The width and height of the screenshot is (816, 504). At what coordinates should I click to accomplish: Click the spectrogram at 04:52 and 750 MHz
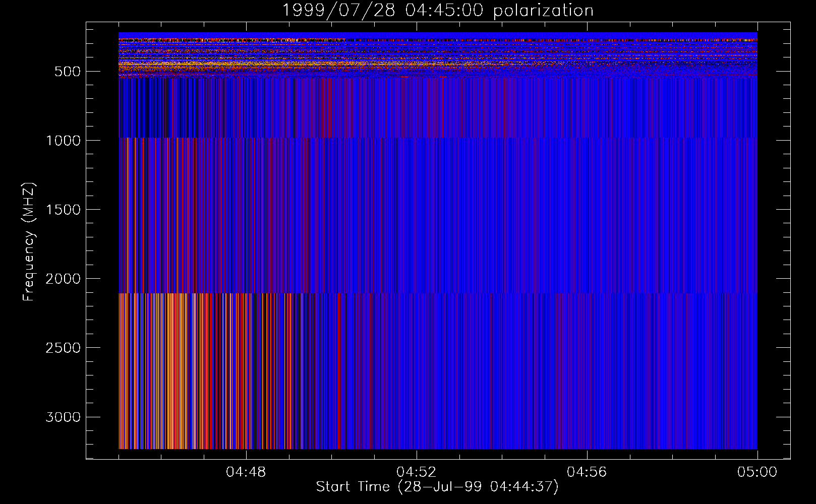[x=417, y=106]
